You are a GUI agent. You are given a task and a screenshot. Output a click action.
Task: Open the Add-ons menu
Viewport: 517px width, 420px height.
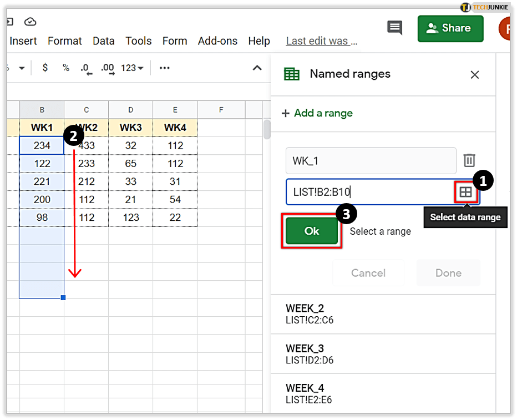(x=217, y=41)
